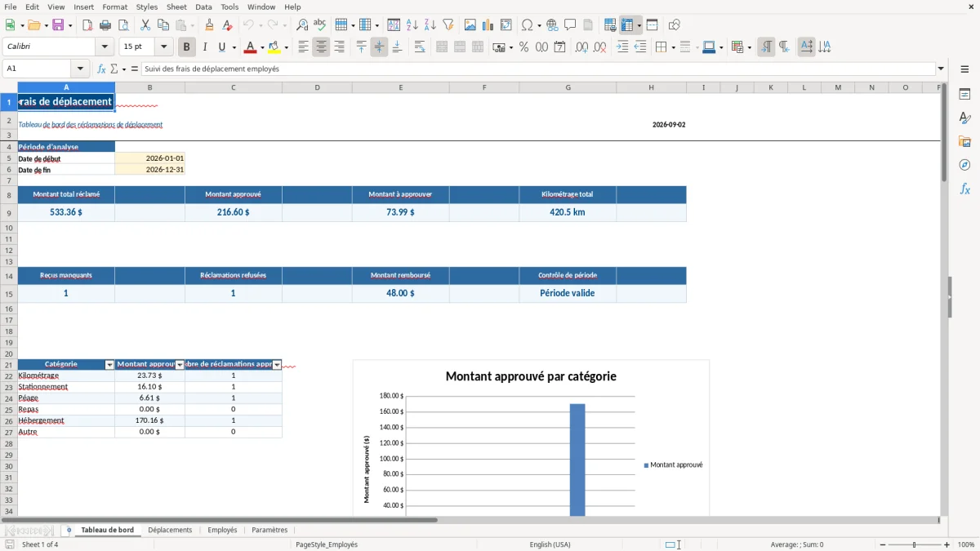Open the Sheet menu
Image resolution: width=980 pixels, height=551 pixels.
[176, 7]
